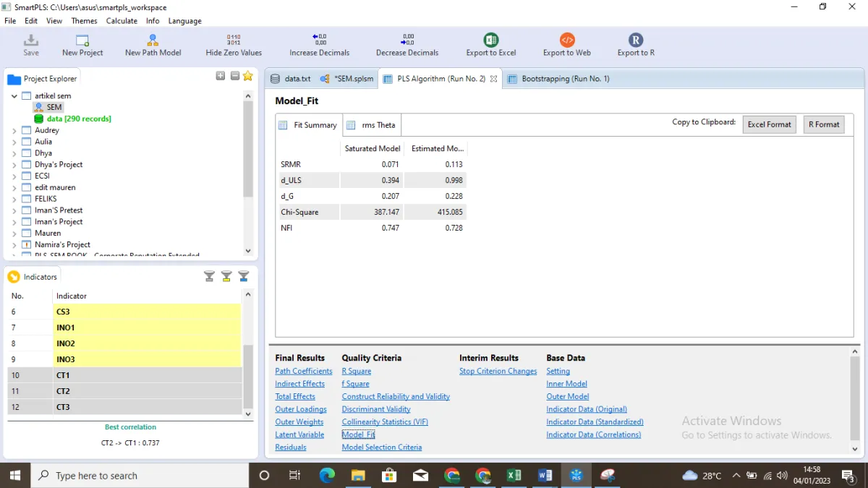Click the Excel Format button

pyautogui.click(x=769, y=124)
